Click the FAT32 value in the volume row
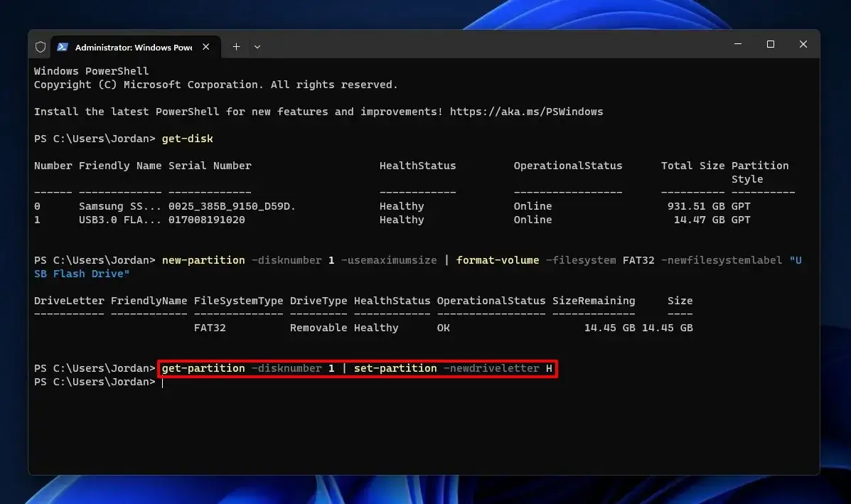The image size is (851, 504). [x=210, y=328]
